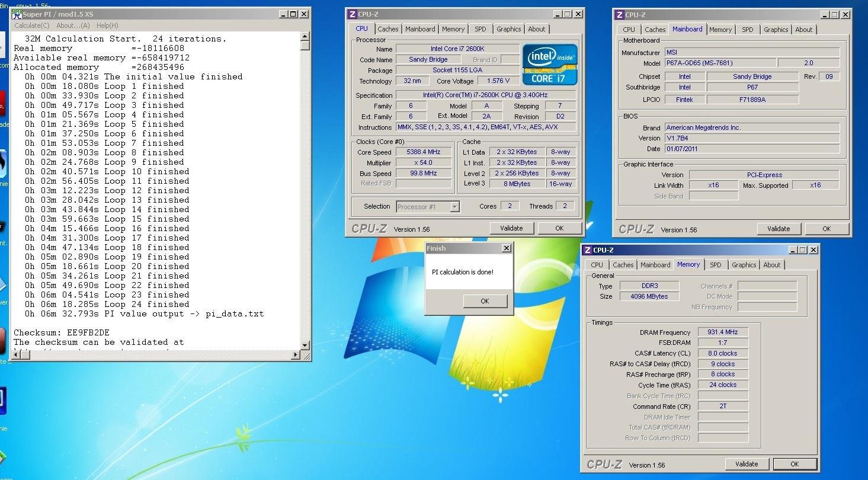
Task: Click the Super PI title bar icon
Action: [17, 14]
